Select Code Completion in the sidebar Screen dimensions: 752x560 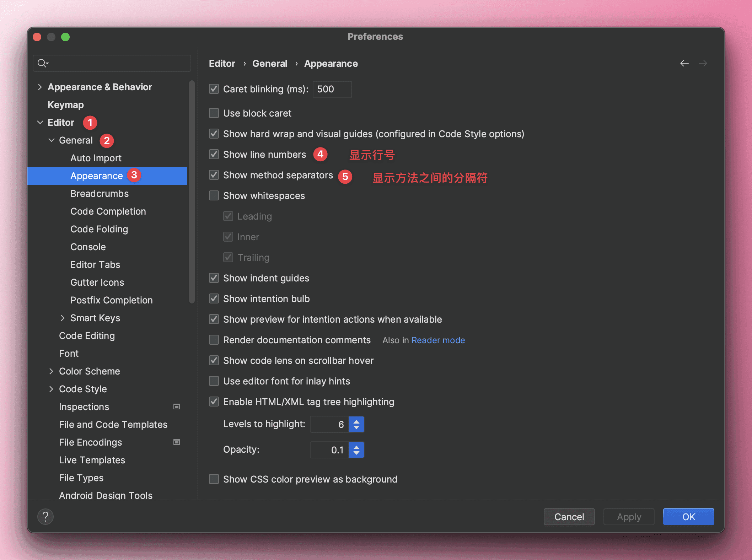click(108, 211)
